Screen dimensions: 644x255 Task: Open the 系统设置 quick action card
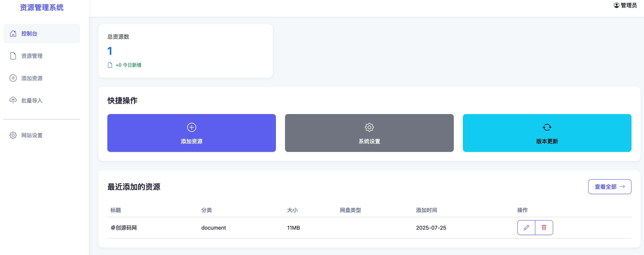pyautogui.click(x=369, y=133)
